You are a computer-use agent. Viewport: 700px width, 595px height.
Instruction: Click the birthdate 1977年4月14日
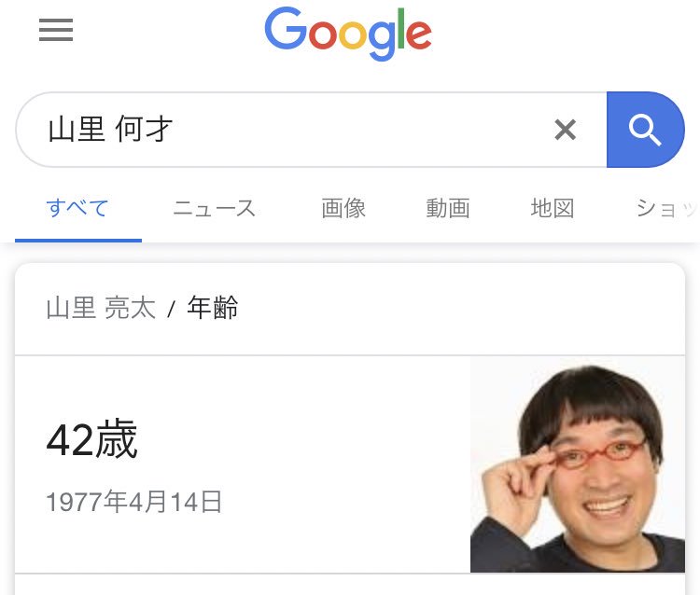click(x=133, y=502)
